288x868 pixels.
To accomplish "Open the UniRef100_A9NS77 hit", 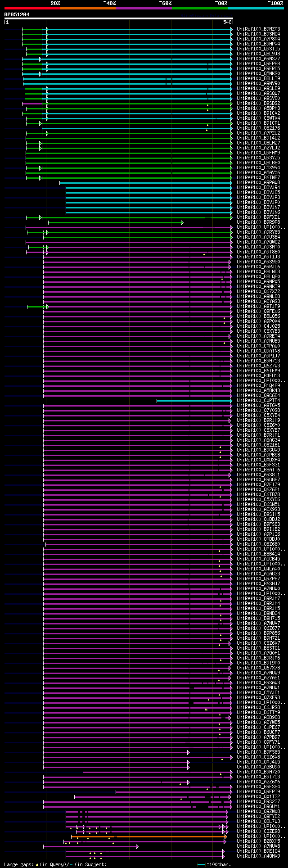I will (x=258, y=59).
